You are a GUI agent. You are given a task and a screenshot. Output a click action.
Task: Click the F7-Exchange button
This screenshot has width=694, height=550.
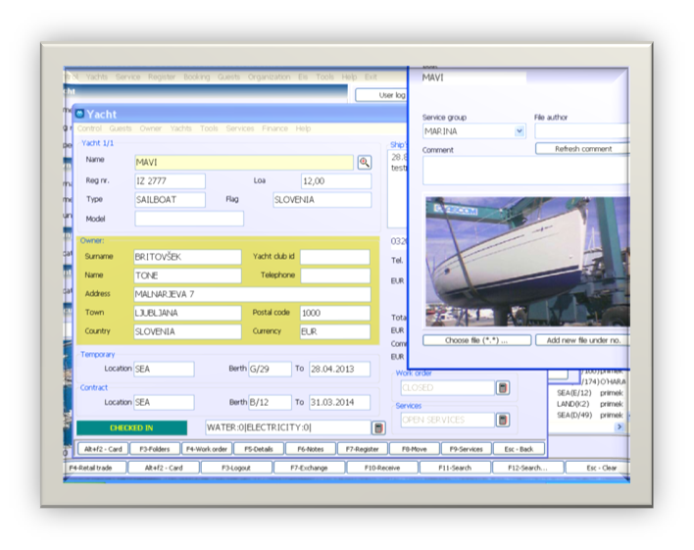point(308,467)
